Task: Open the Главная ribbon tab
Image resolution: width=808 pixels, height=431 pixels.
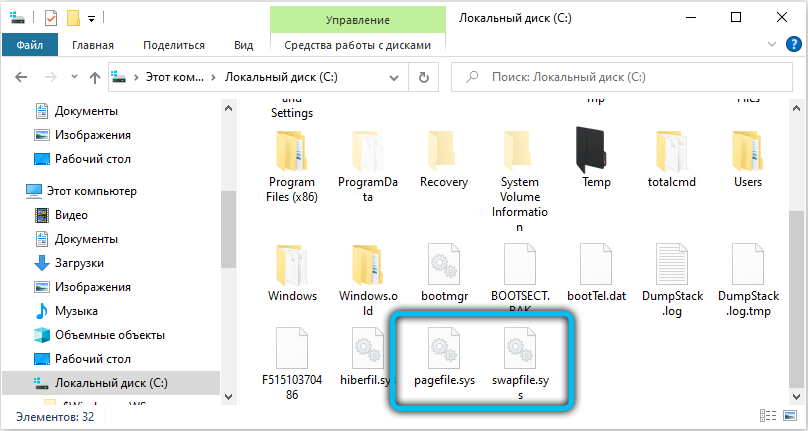Action: (x=93, y=45)
